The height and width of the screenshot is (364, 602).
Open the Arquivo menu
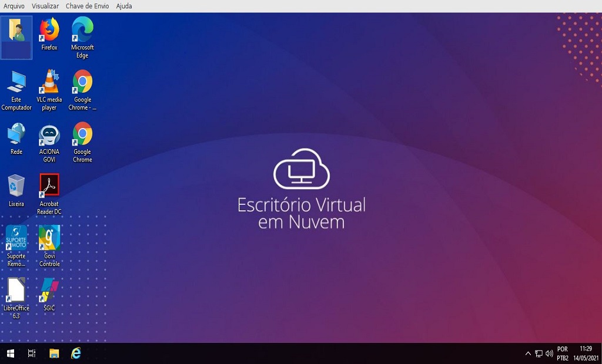click(14, 6)
